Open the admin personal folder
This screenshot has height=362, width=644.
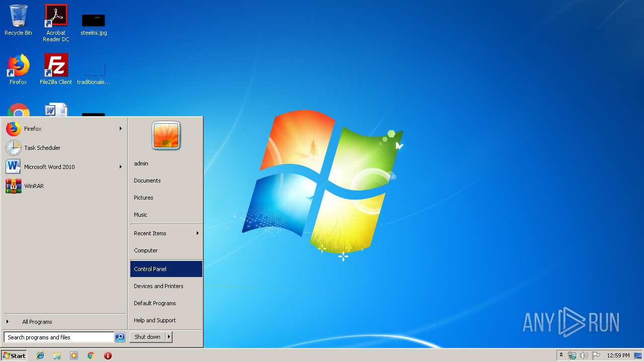pyautogui.click(x=166, y=163)
